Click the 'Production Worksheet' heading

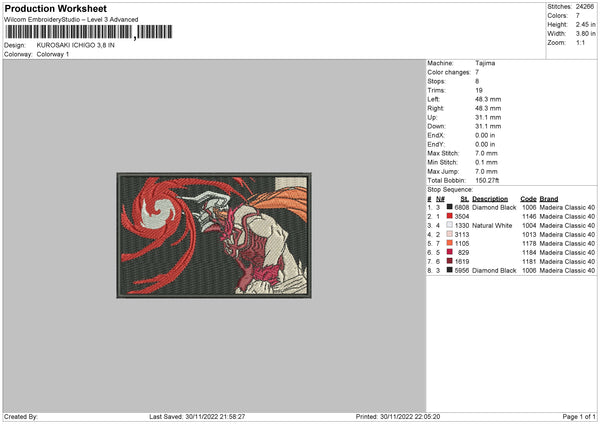click(x=55, y=8)
